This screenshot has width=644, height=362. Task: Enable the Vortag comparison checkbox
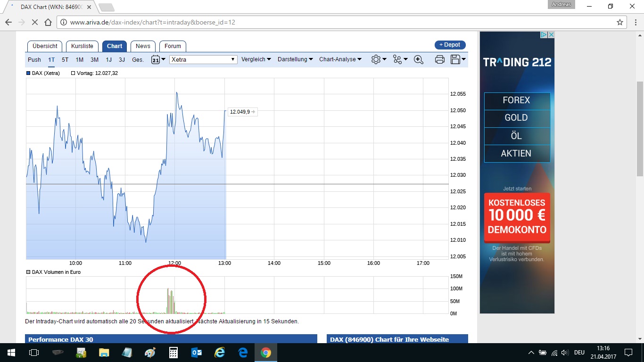(73, 73)
